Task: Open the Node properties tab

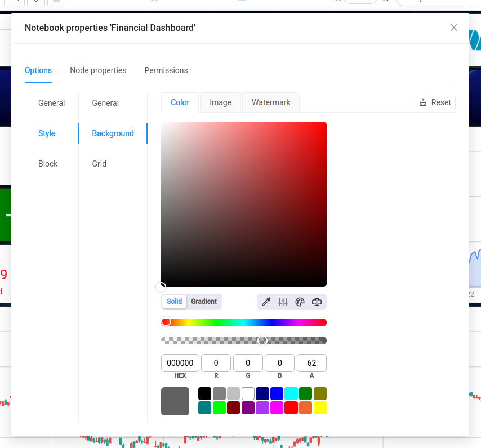Action: click(x=98, y=70)
